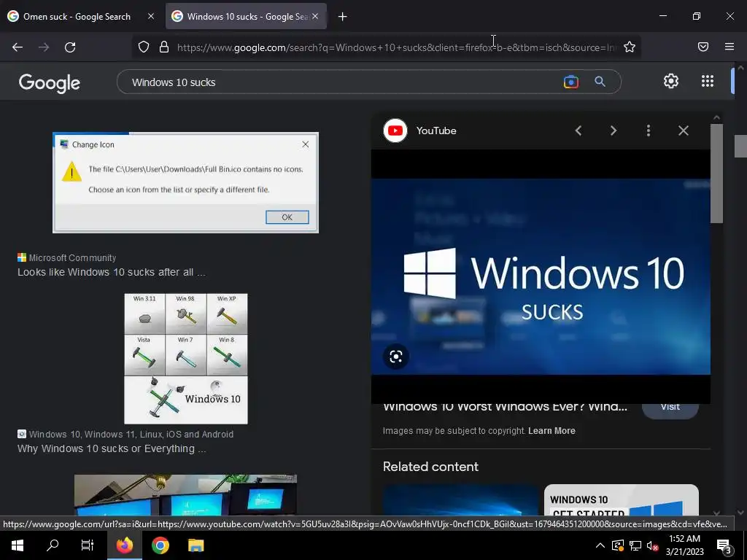Image resolution: width=747 pixels, height=560 pixels.
Task: Open preview panel more options menu
Action: pyautogui.click(x=649, y=131)
